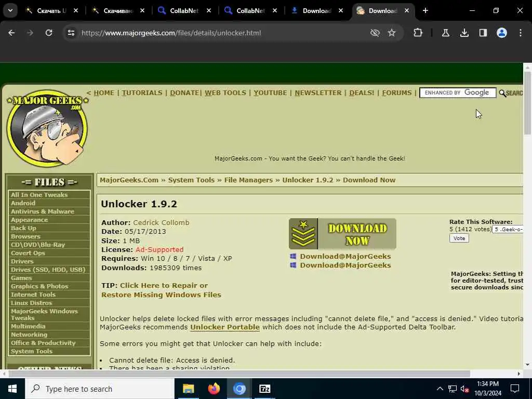Open Drivers category in Files sidebar
Screen dimensions: 532x399
point(22,261)
